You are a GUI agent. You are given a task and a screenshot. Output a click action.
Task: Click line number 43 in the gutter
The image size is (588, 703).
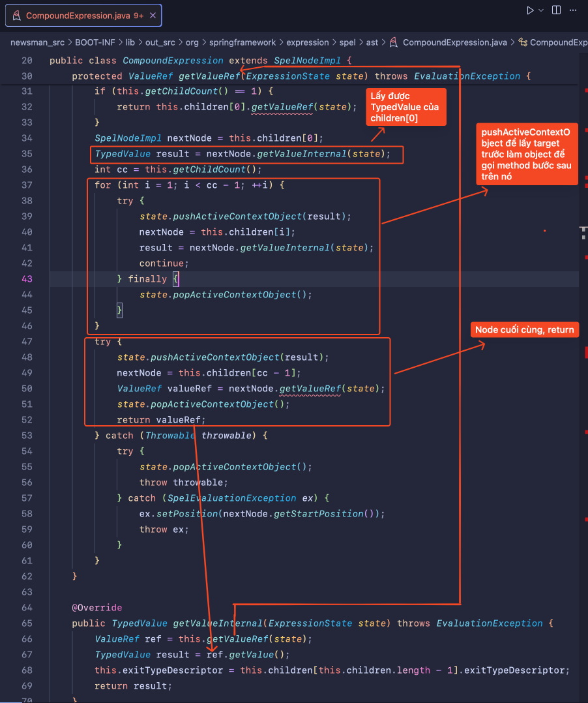pyautogui.click(x=27, y=279)
